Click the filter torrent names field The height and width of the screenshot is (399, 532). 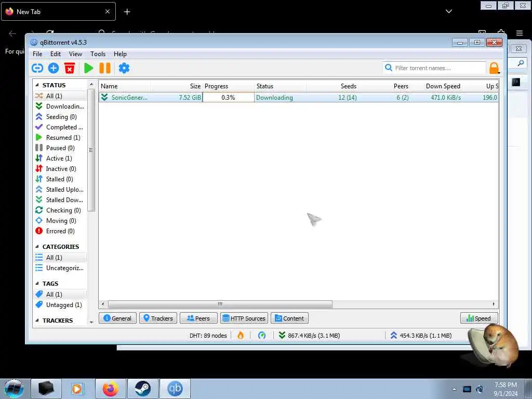[x=435, y=68]
